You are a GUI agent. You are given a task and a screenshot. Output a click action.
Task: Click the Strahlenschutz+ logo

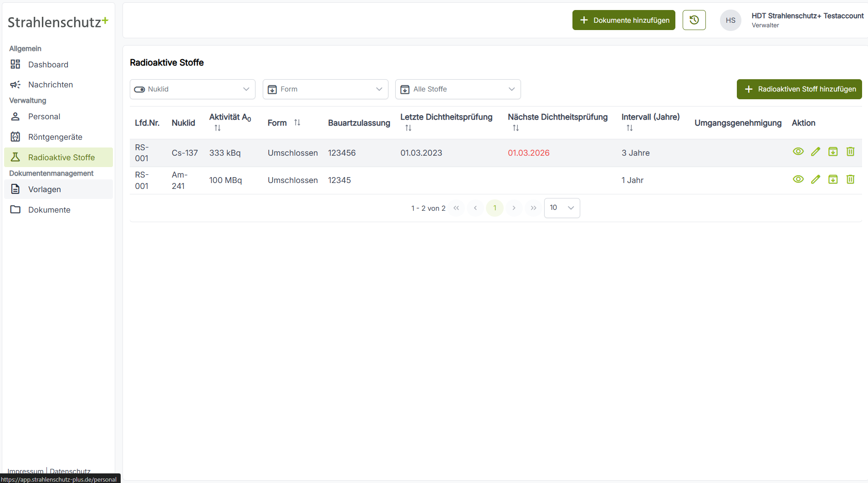[58, 22]
